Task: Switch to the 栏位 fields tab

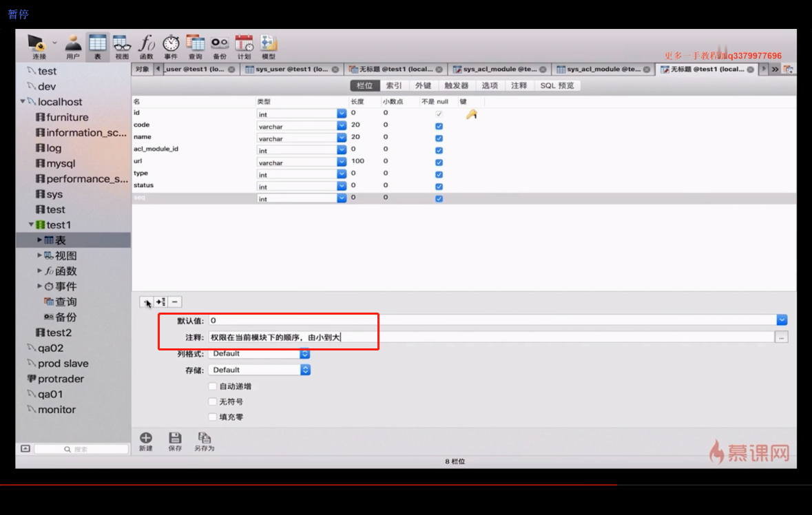Action: click(x=364, y=85)
